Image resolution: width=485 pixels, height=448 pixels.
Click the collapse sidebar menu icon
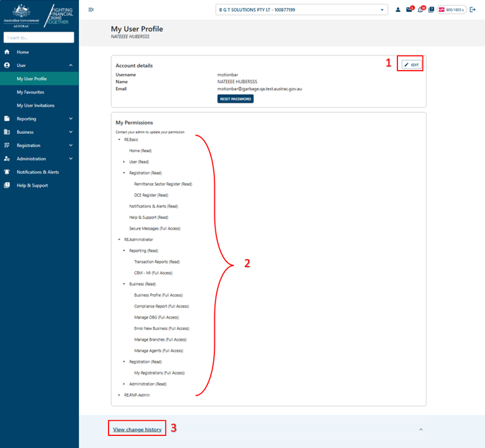(91, 9)
